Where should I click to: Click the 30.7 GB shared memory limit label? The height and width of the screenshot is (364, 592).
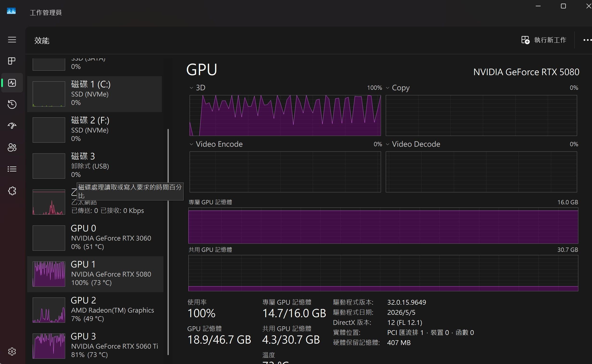[x=568, y=250]
